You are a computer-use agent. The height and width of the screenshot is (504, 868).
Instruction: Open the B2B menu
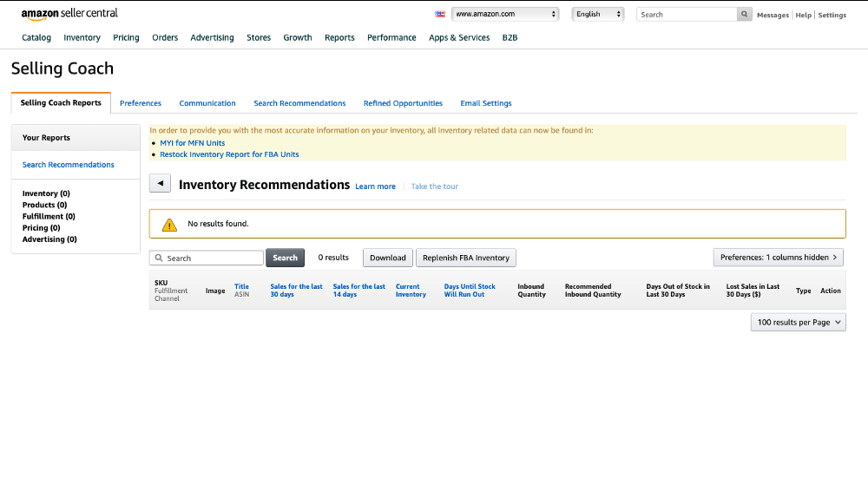(x=510, y=37)
